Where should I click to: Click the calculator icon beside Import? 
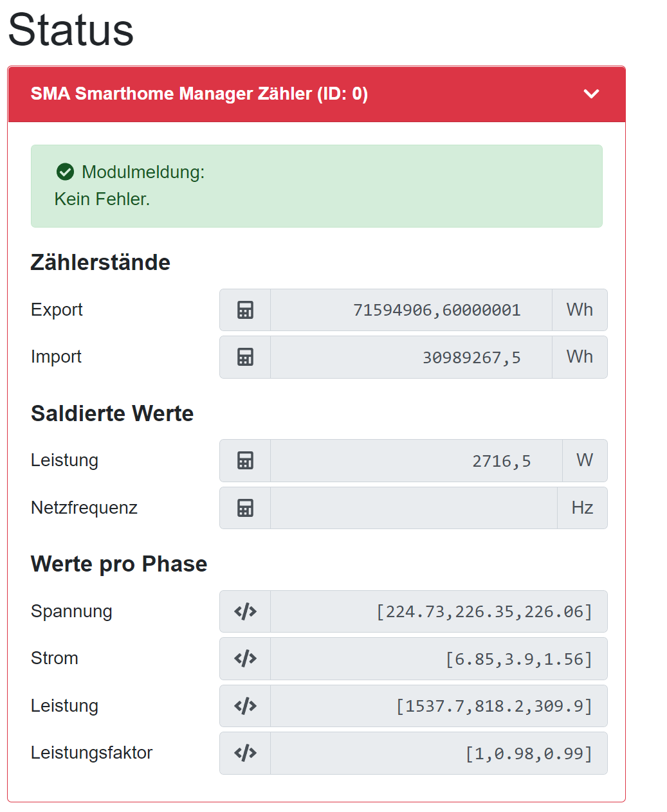click(x=245, y=357)
